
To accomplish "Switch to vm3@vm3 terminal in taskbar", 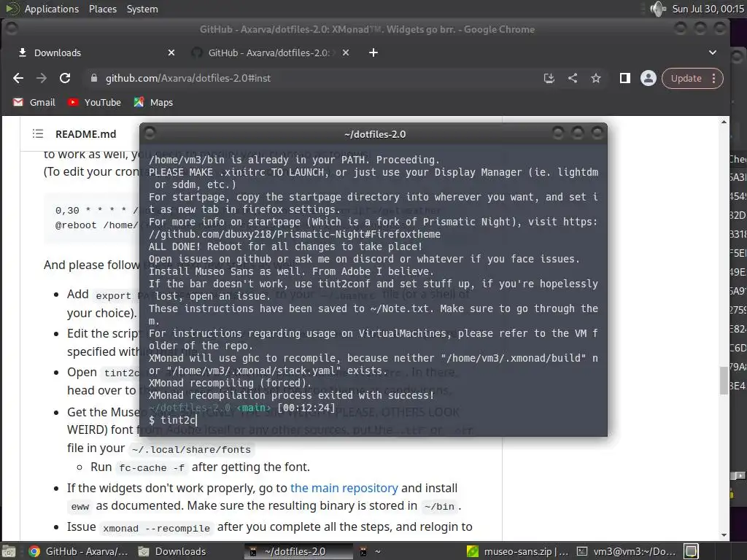I will click(627, 551).
